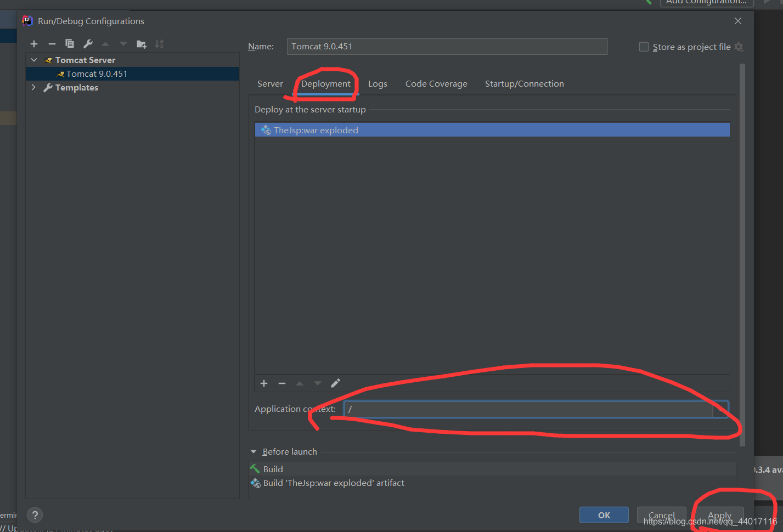The image size is (783, 532).
Task: Move deployment artifact down arrow
Action: pyautogui.click(x=318, y=383)
